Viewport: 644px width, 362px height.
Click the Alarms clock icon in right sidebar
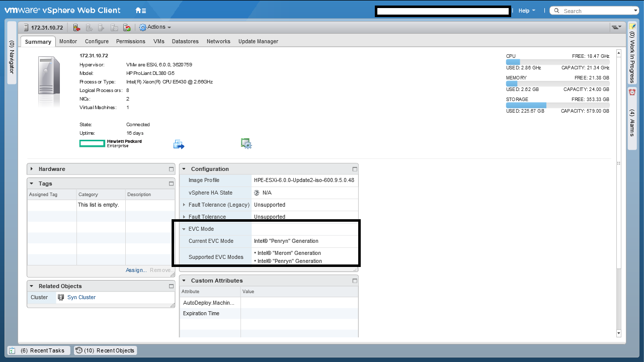click(x=632, y=93)
